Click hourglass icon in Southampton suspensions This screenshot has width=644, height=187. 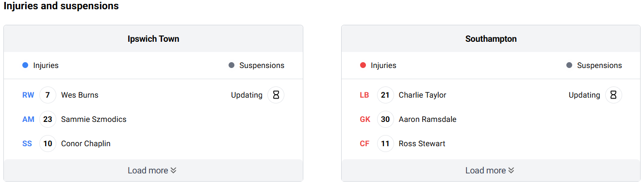tap(613, 95)
